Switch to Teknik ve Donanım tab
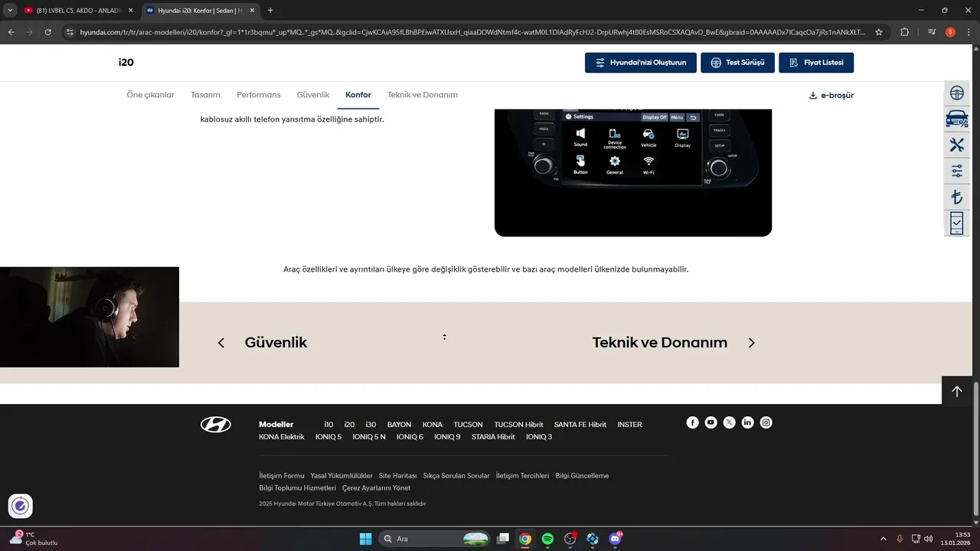 point(423,95)
